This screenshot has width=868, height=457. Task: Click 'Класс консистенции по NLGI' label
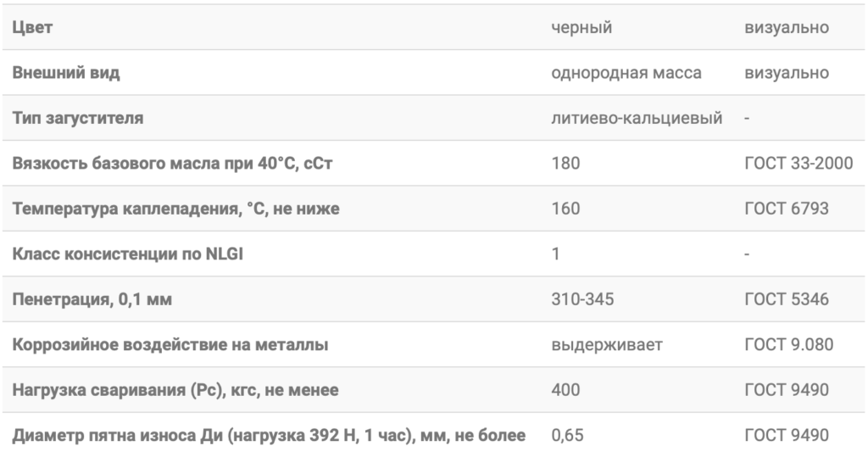coord(128,254)
